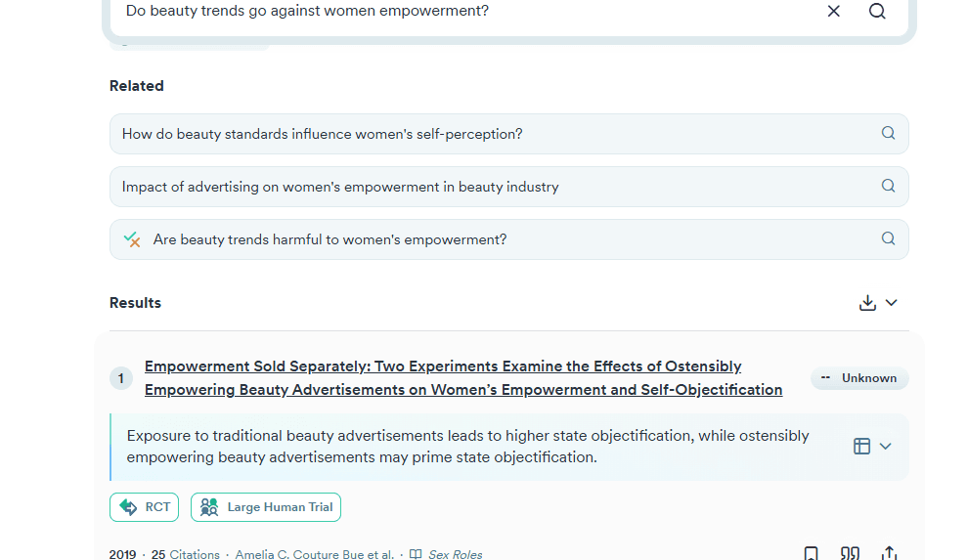Click the 'Results' section heading
This screenshot has width=967, height=560.
click(x=135, y=303)
